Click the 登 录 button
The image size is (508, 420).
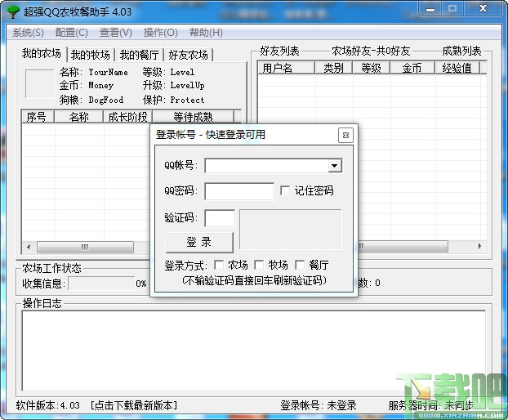point(199,242)
